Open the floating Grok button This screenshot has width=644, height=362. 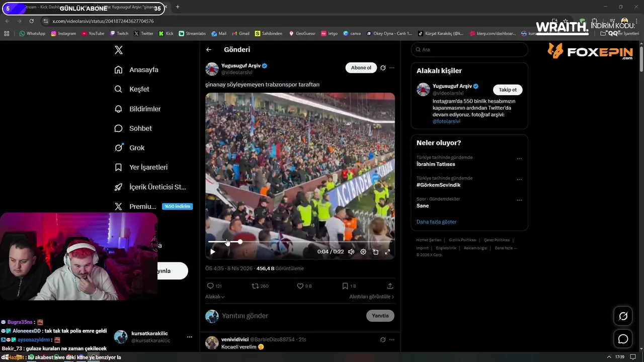(623, 316)
